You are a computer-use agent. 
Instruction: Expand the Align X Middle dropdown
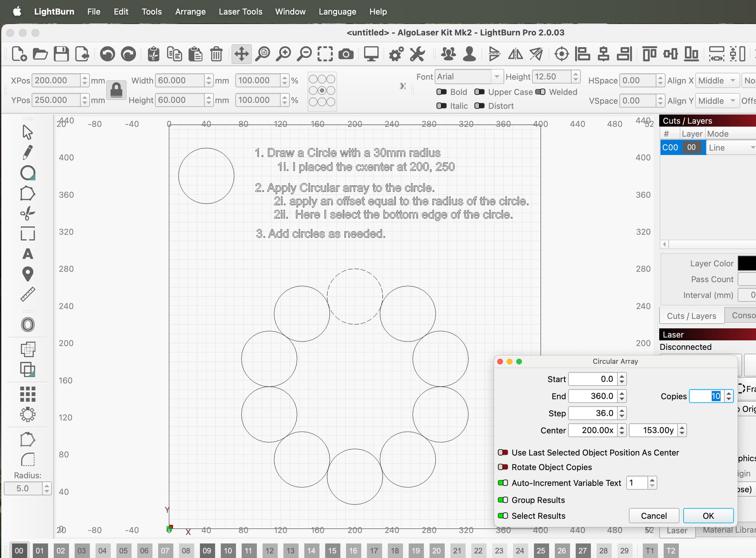(717, 81)
